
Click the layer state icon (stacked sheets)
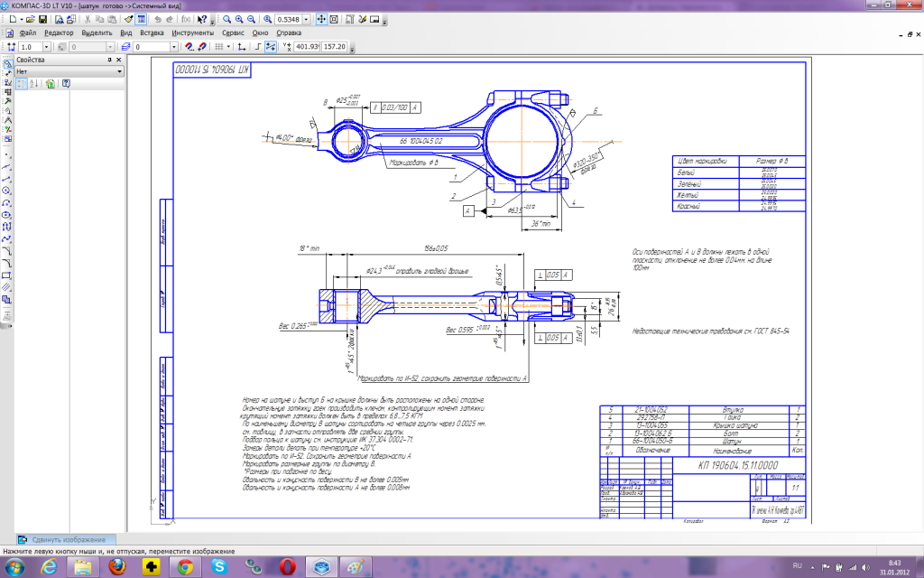click(x=125, y=47)
